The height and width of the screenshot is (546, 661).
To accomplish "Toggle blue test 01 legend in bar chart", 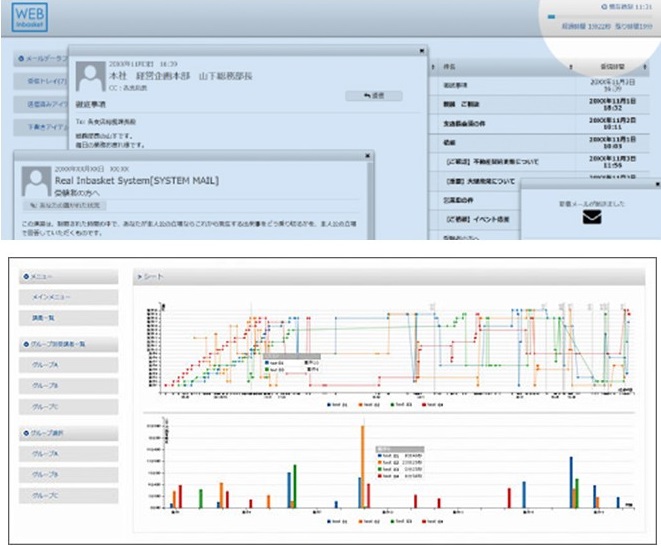I will point(337,522).
